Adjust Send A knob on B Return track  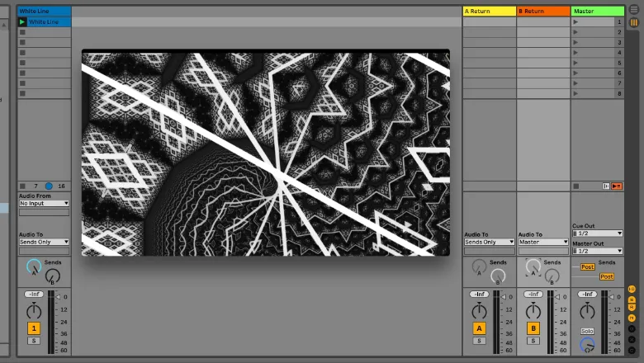pos(533,267)
